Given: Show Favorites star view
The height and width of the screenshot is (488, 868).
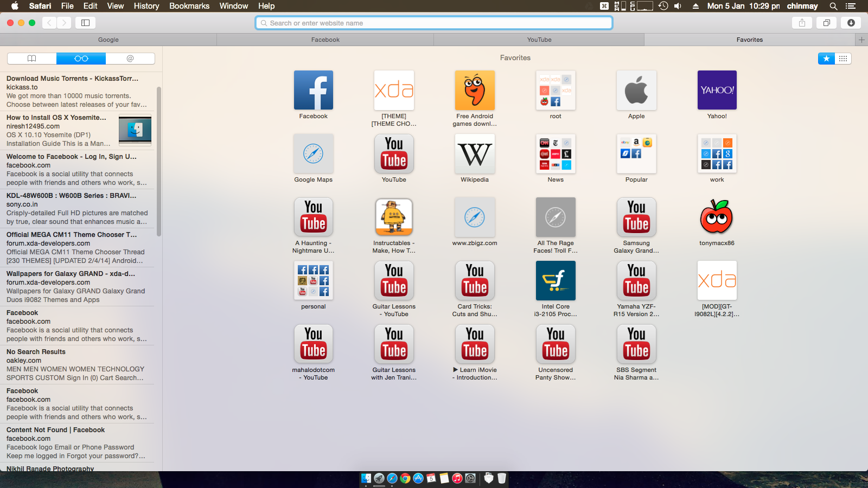Looking at the screenshot, I should (826, 59).
